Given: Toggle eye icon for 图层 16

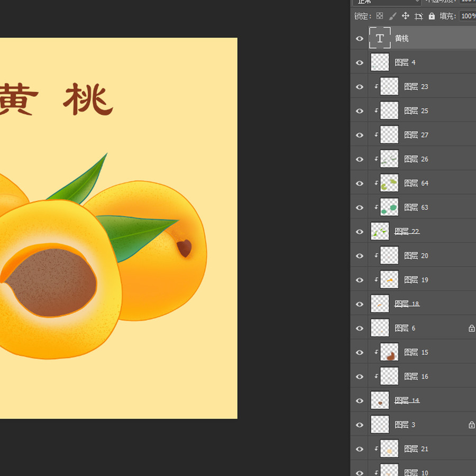Looking at the screenshot, I should (x=360, y=377).
